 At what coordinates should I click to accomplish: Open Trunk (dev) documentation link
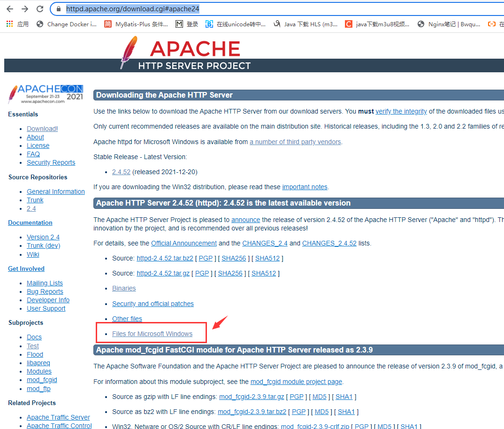(x=43, y=245)
